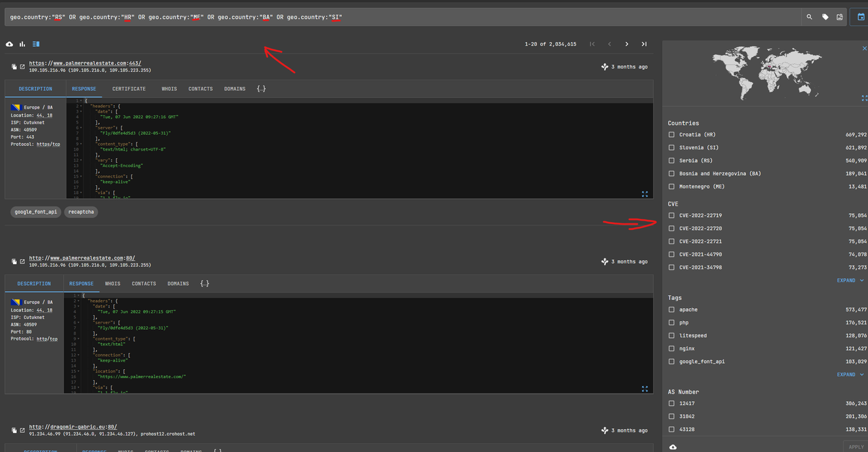Check the Montenegro (ME) country filter
This screenshot has height=452, width=868.
[671, 186]
